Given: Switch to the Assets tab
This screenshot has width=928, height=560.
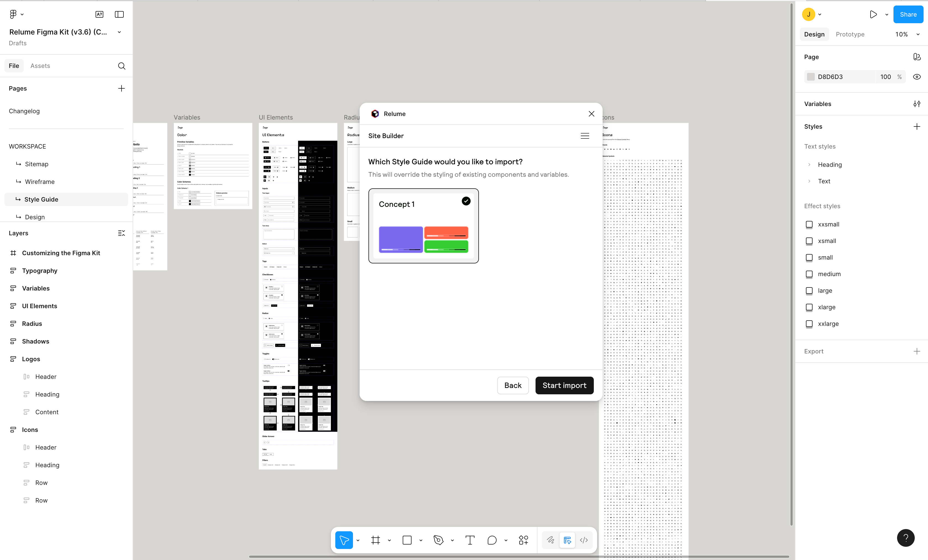Looking at the screenshot, I should [40, 66].
